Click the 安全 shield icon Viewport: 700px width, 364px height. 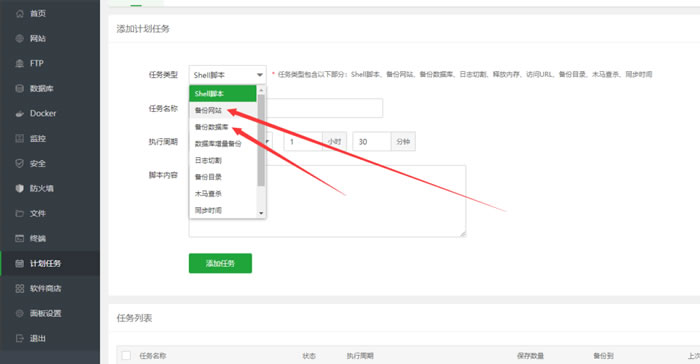(20, 163)
